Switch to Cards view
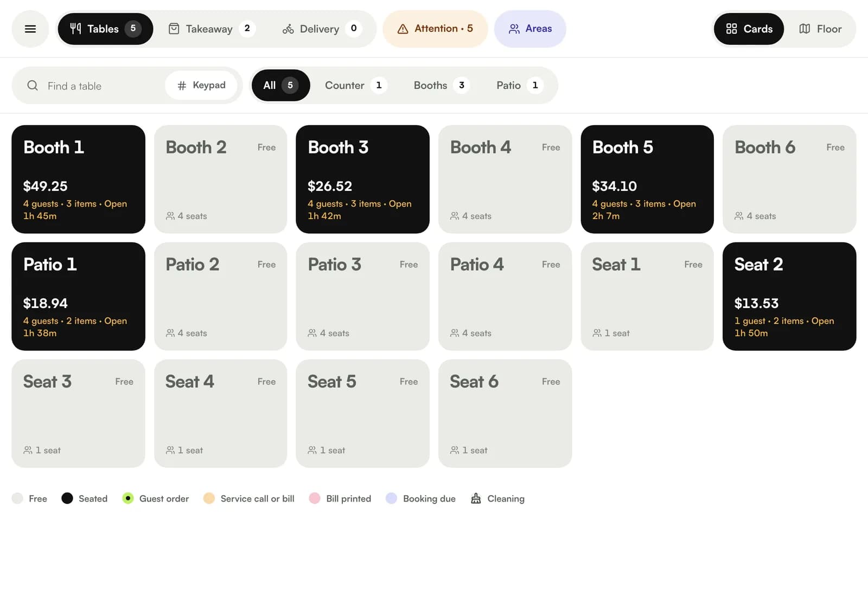Image resolution: width=868 pixels, height=603 pixels. [x=749, y=29]
